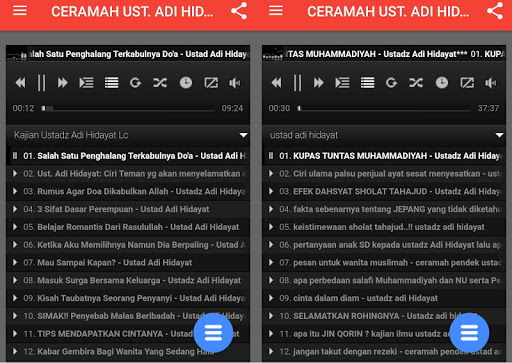Viewport: 512px width, 363px height.
Task: Play track 02. Ciri ulama palsu penjual ayat
Action: point(384,174)
